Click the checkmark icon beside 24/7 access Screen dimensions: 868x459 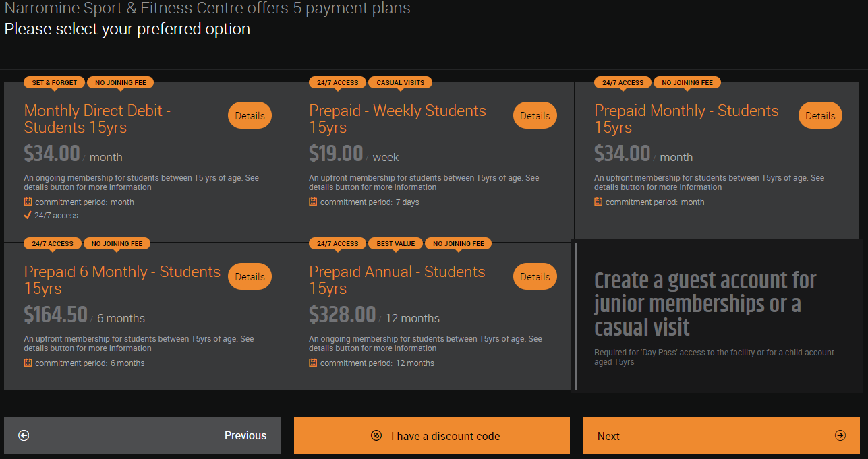tap(28, 216)
